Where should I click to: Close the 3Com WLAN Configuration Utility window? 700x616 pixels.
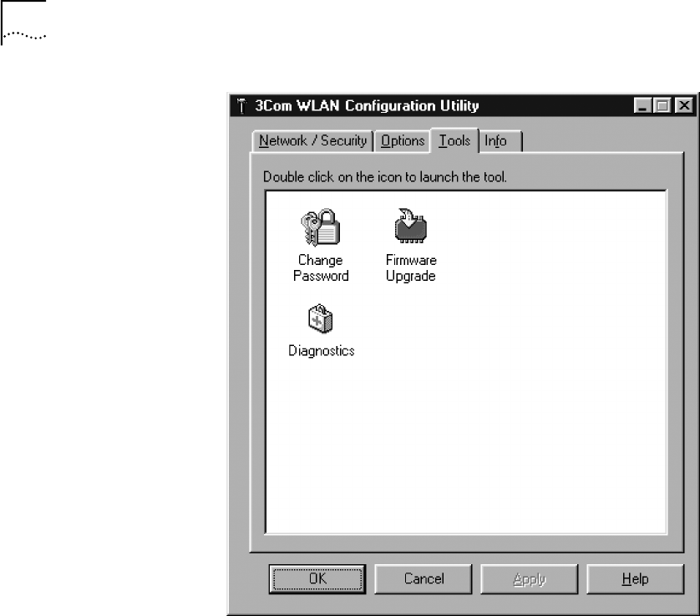click(684, 106)
